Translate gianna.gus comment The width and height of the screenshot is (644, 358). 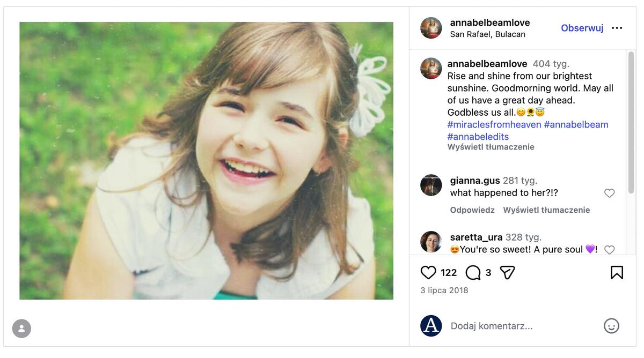click(x=546, y=210)
